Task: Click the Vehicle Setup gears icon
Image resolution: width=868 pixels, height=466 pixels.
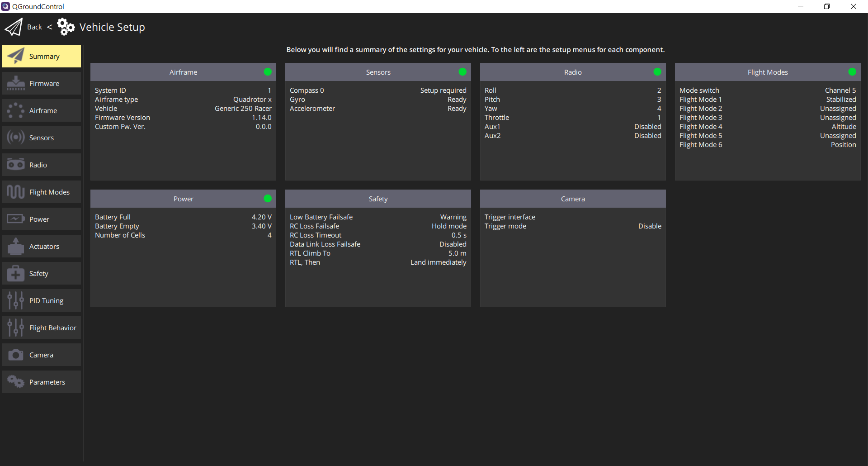Action: (66, 27)
